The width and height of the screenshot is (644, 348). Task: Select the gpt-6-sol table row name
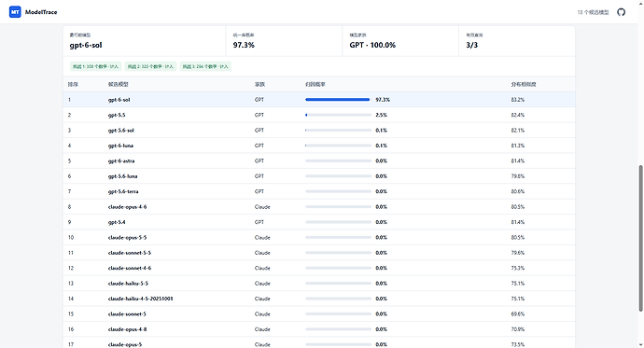click(119, 100)
